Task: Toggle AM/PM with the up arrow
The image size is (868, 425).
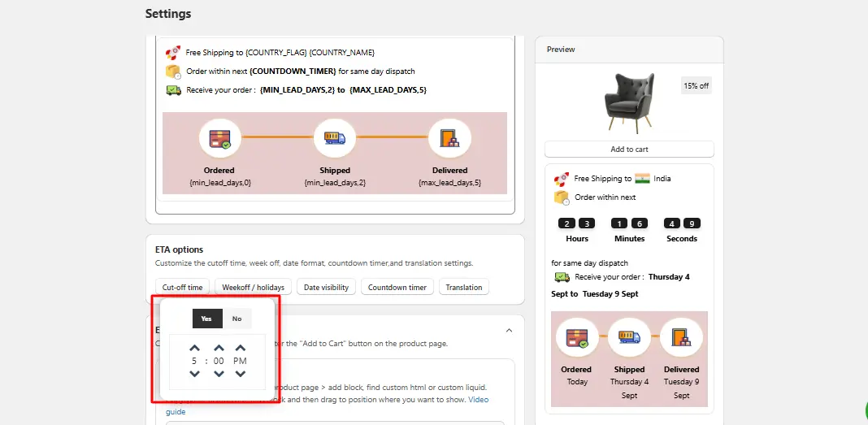Action: (241, 348)
